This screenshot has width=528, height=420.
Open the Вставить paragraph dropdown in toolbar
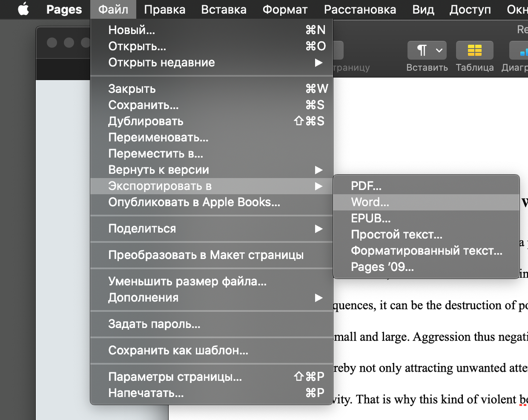point(427,51)
